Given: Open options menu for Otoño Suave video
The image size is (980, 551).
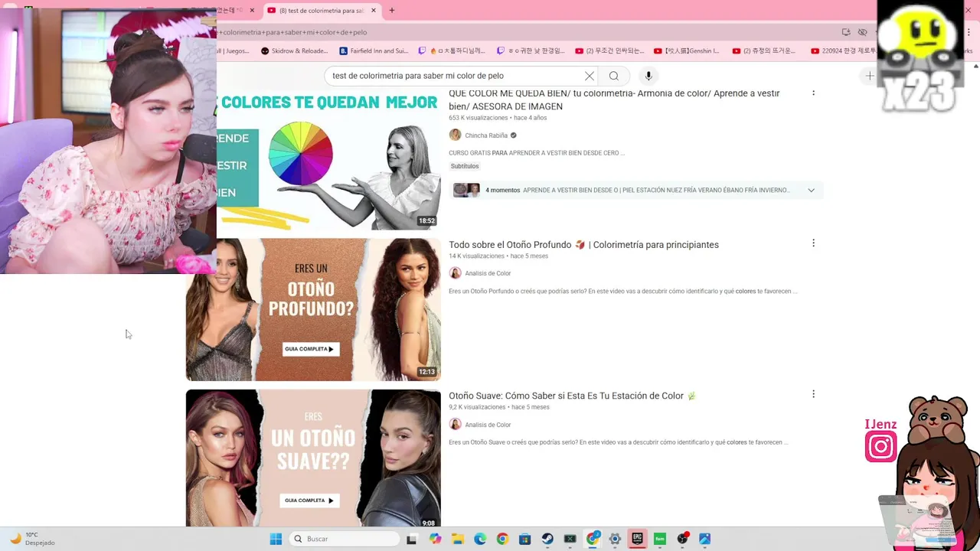Looking at the screenshot, I should pyautogui.click(x=813, y=394).
